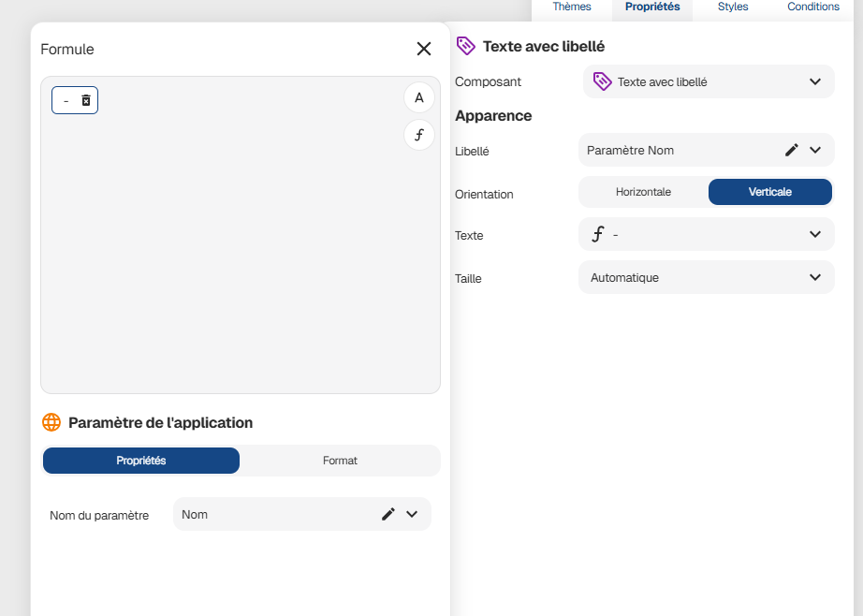Switch to the Styles tab
Screen dimensions: 863x616
point(733,7)
